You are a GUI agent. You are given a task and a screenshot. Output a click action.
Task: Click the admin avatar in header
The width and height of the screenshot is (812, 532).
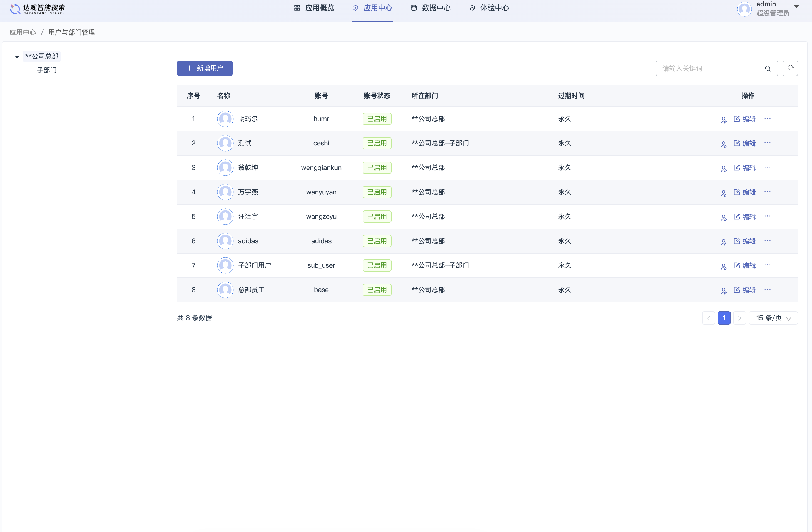click(x=744, y=9)
